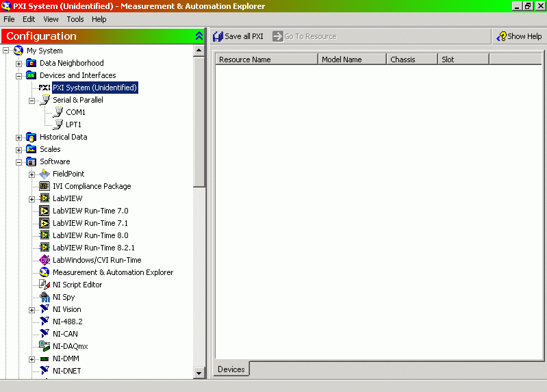Click the Go To Resource button
Viewport: 547px width, 392px height.
click(305, 36)
